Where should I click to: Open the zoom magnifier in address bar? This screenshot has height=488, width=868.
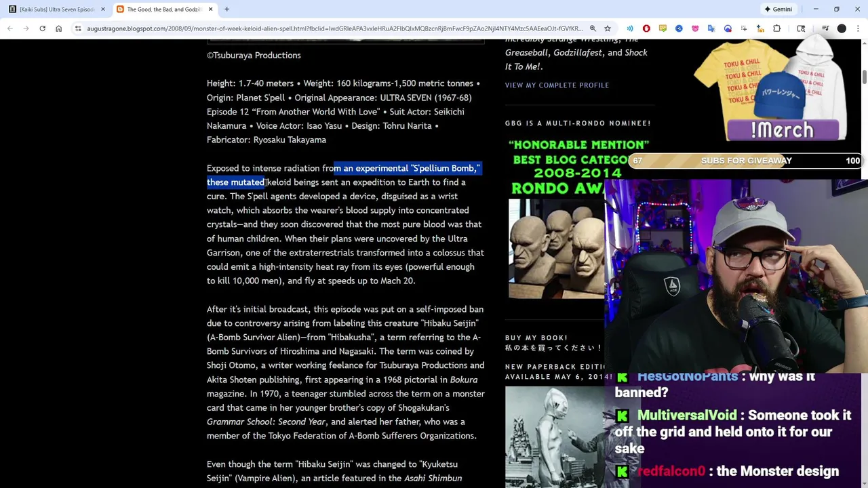[x=593, y=28]
